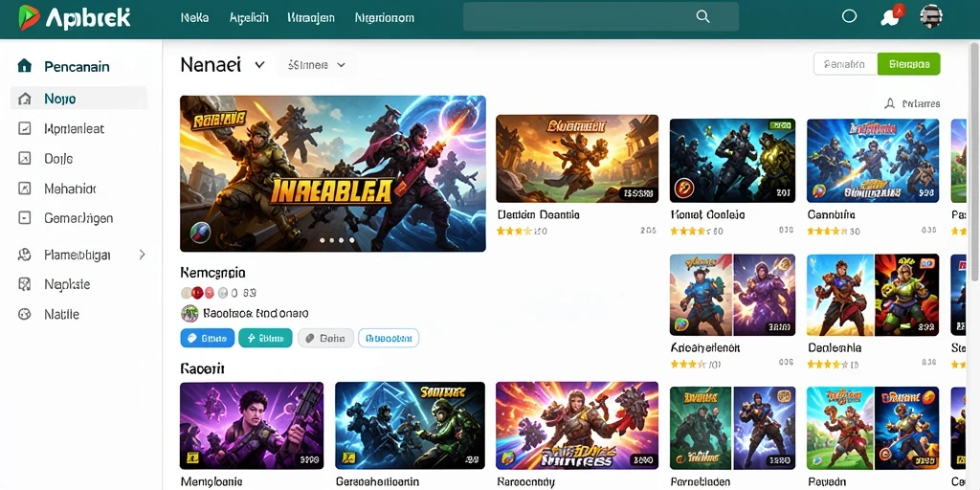Click the Plamebtigal sidebar icon

pos(24,255)
